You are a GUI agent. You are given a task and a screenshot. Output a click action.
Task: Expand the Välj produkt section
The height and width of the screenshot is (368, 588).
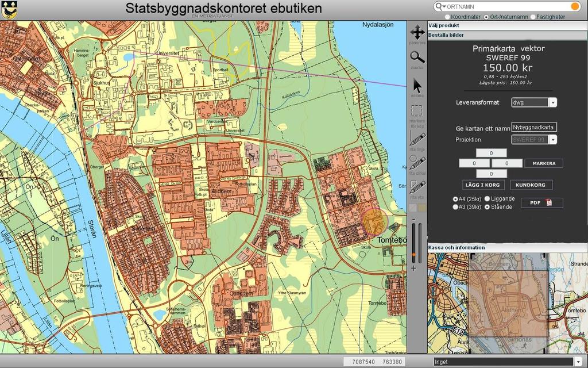[508, 25]
